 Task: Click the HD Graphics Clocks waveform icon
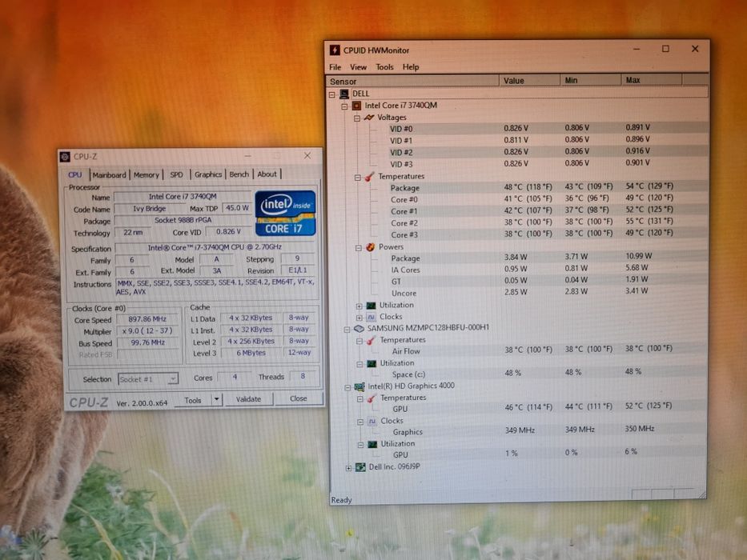[372, 421]
